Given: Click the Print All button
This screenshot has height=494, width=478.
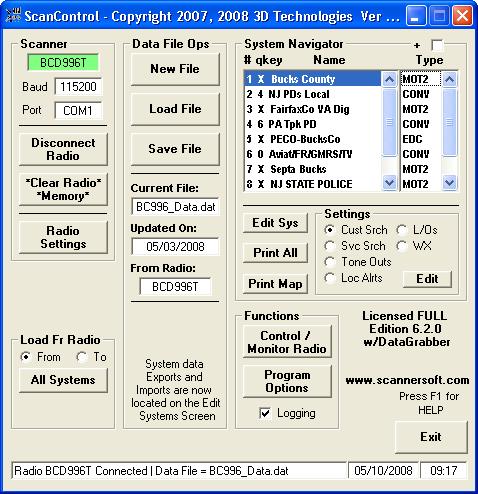Looking at the screenshot, I should click(275, 253).
